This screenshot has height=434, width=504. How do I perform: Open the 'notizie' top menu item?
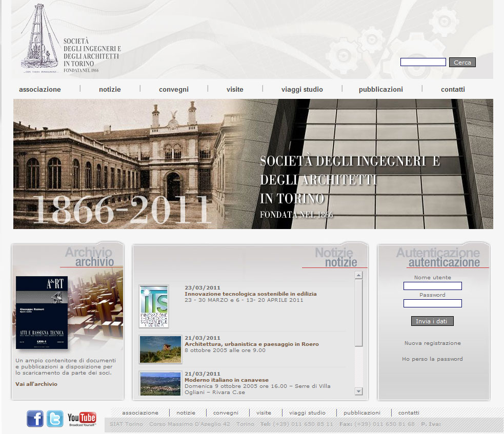(x=110, y=89)
